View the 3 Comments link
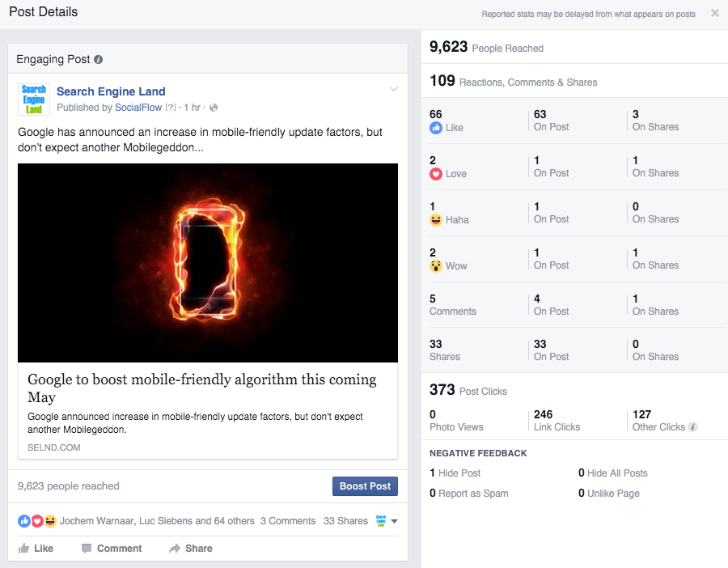The width and height of the screenshot is (728, 568). click(x=287, y=521)
